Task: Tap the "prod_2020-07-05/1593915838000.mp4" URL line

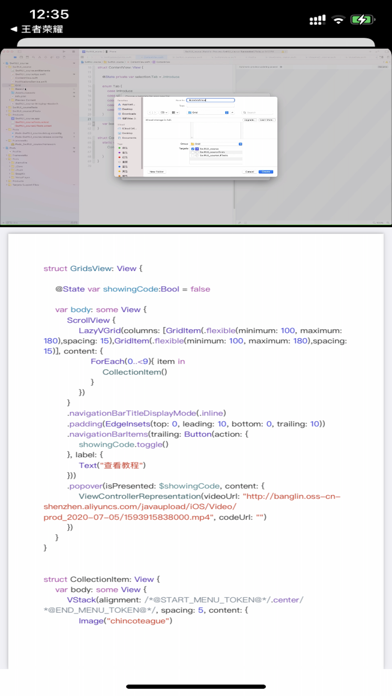Action: [155, 517]
